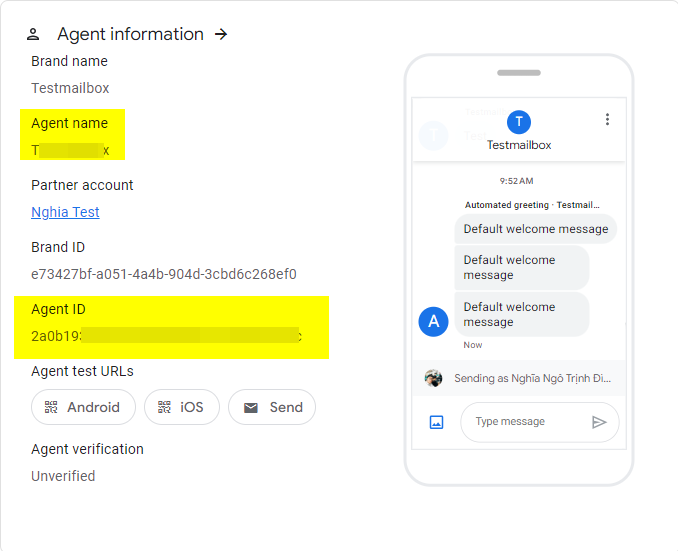Click the Send test URL button

[x=272, y=407]
